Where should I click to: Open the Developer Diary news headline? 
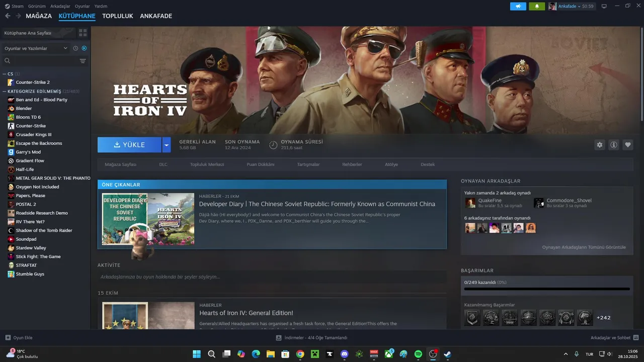pyautogui.click(x=317, y=204)
